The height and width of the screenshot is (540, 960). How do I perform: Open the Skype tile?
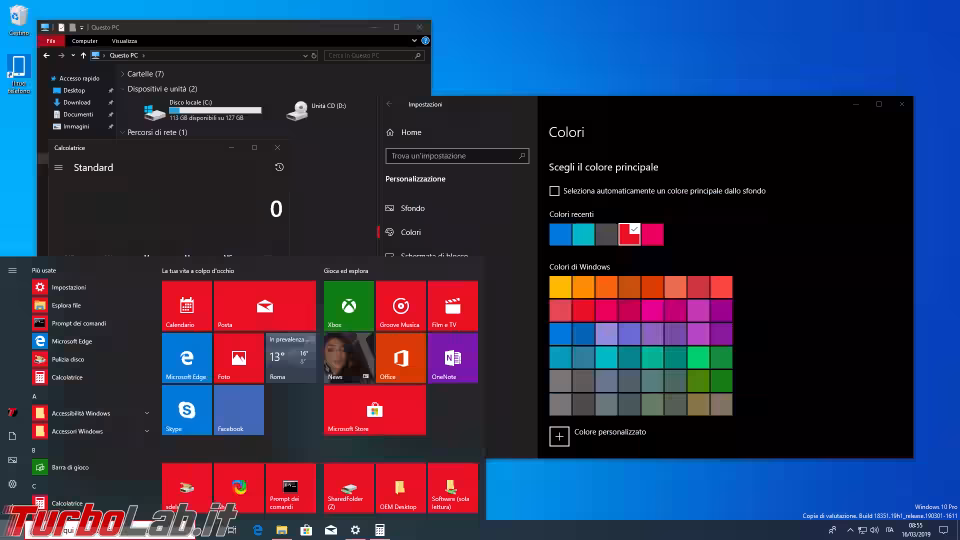tap(186, 409)
